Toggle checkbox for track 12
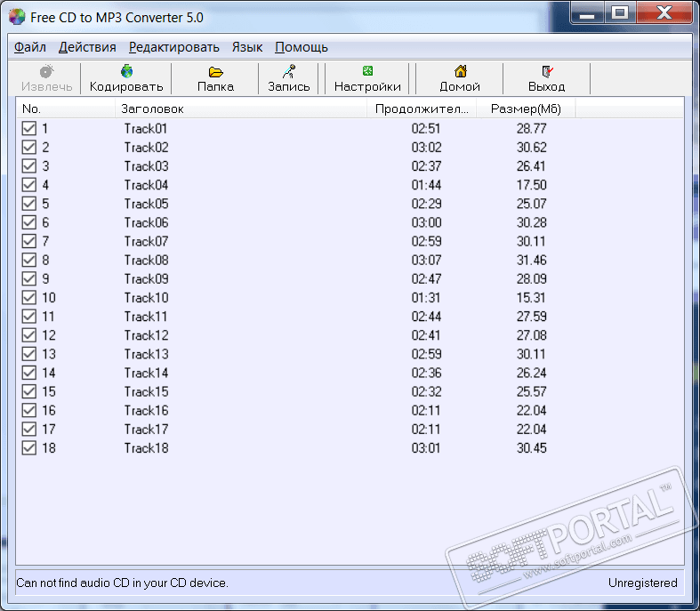The image size is (700, 611). (x=29, y=334)
